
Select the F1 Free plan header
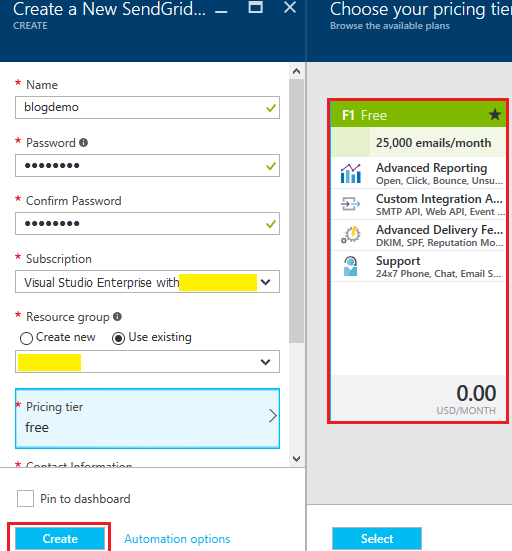(x=418, y=115)
